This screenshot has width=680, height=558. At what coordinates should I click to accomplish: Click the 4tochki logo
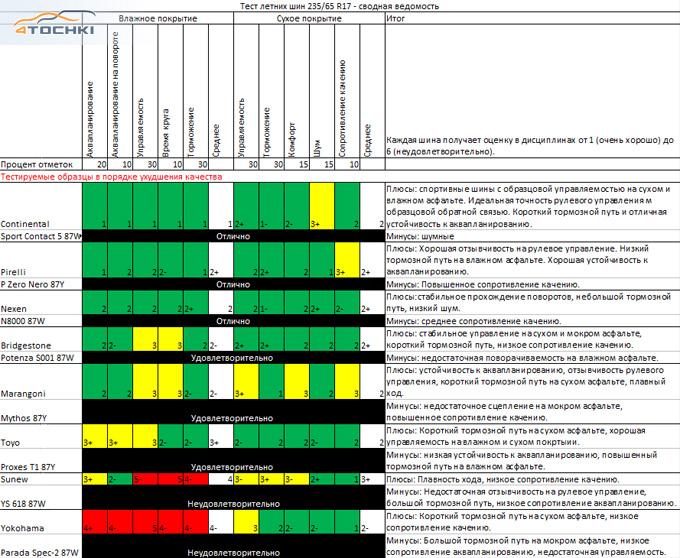pos(49,29)
